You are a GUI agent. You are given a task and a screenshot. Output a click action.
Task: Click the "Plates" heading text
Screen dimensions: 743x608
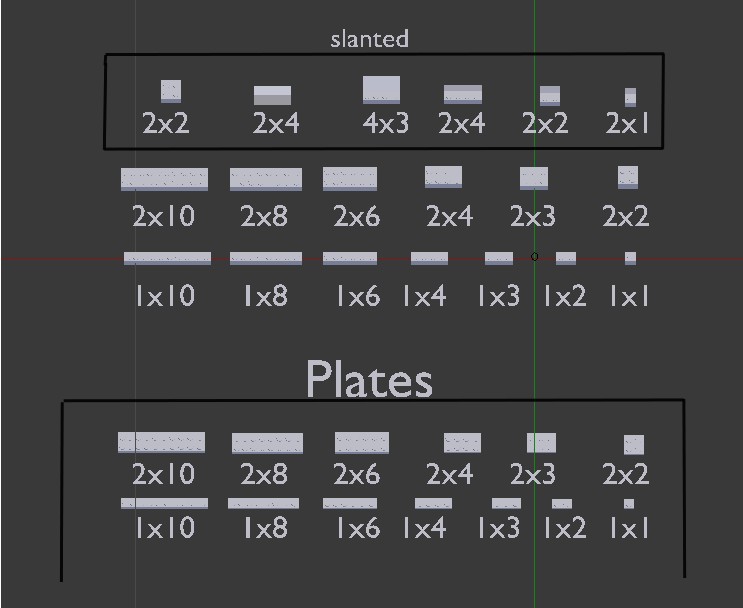pos(369,380)
